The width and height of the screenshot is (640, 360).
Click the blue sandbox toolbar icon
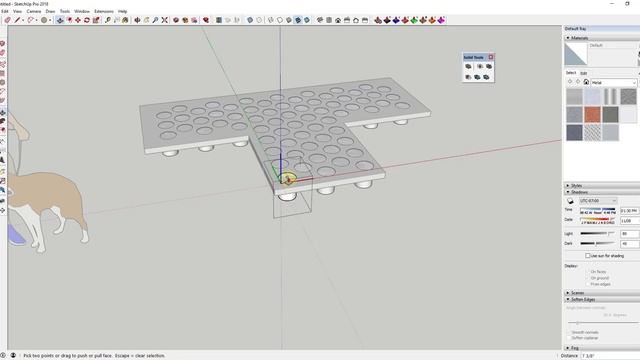pyautogui.click(x=396, y=20)
